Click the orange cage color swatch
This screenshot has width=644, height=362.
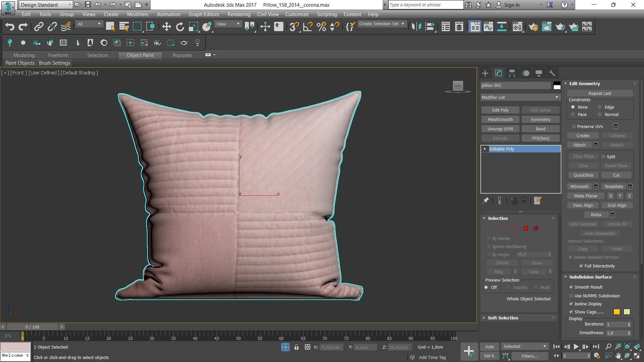pyautogui.click(x=616, y=312)
